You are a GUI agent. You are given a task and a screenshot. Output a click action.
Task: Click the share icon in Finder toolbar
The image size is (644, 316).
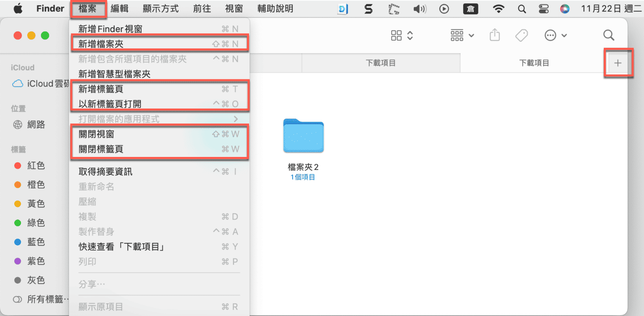click(495, 35)
